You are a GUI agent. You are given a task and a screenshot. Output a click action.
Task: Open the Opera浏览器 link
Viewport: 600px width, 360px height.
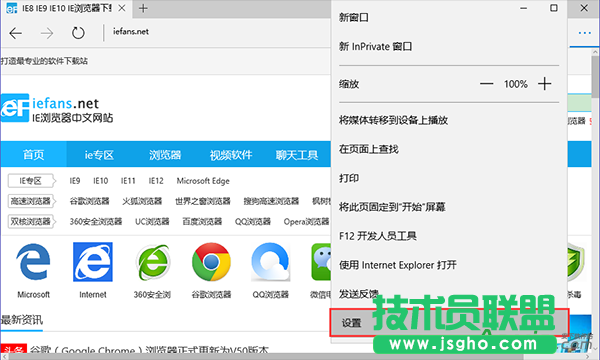[307, 222]
